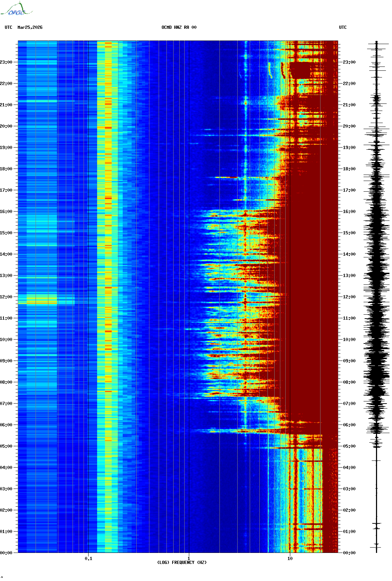Click the '0.1' frequency tick label
This screenshot has height=581, width=392.
[x=89, y=559]
